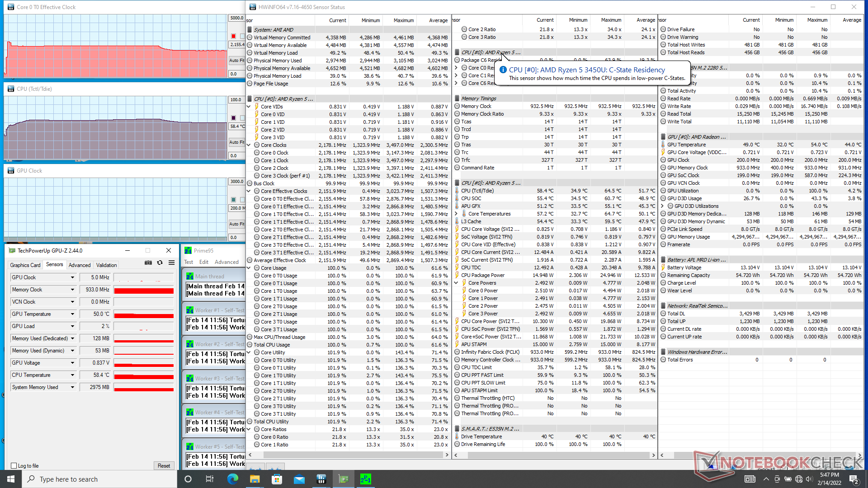
Task: Collapse the Core Usage group
Action: click(x=249, y=268)
